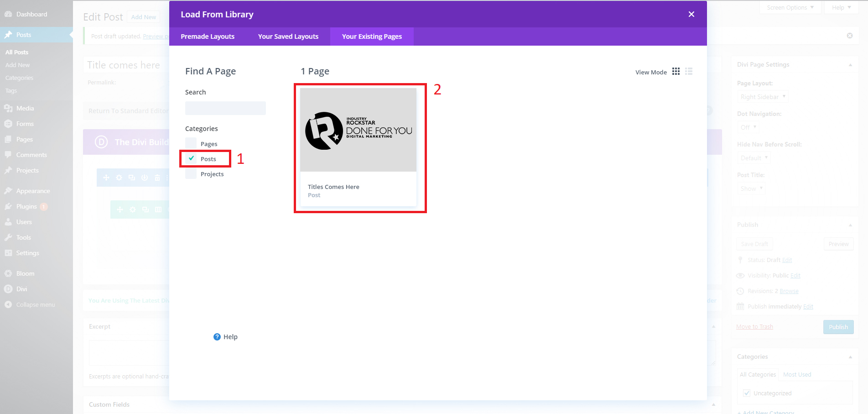Click Move to Trash link

754,327
